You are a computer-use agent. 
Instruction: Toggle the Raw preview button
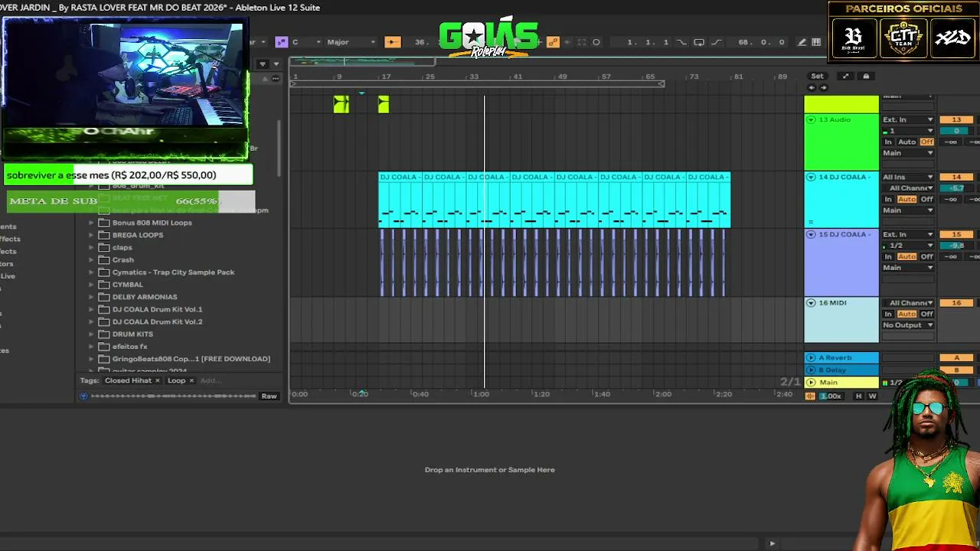pyautogui.click(x=269, y=396)
